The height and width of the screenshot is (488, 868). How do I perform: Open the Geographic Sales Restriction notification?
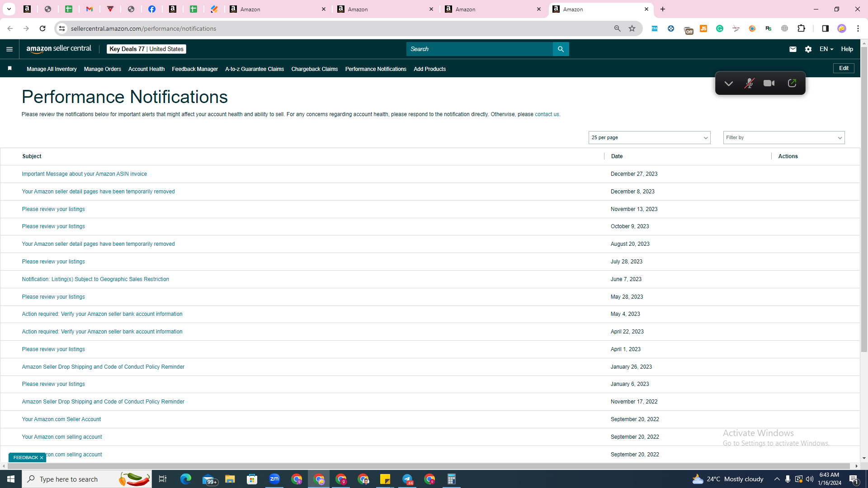tap(95, 279)
